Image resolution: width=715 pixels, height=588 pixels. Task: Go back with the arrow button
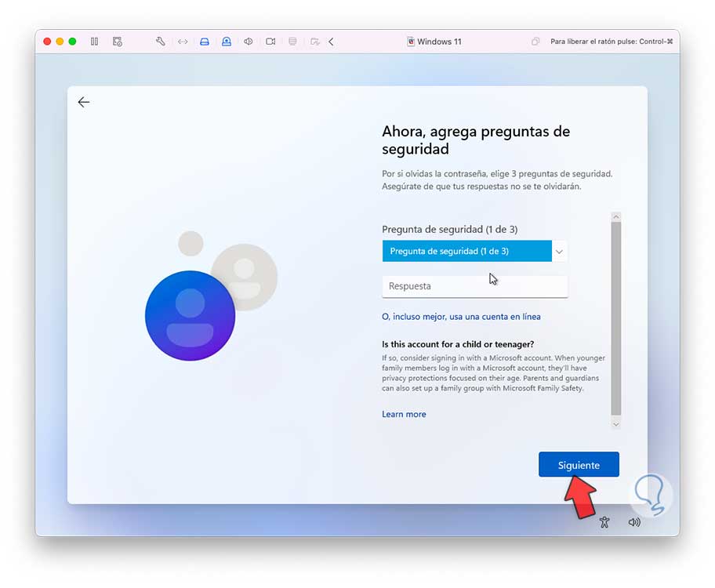[x=83, y=102]
